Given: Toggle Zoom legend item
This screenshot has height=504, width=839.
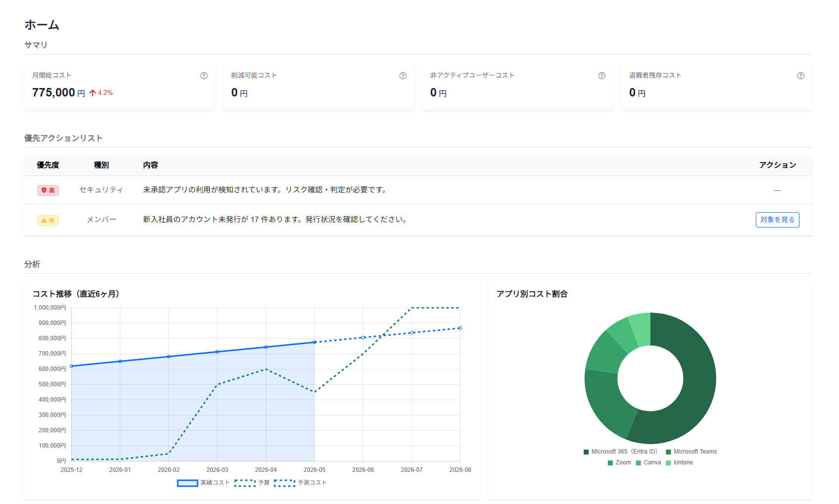Looking at the screenshot, I should point(619,462).
